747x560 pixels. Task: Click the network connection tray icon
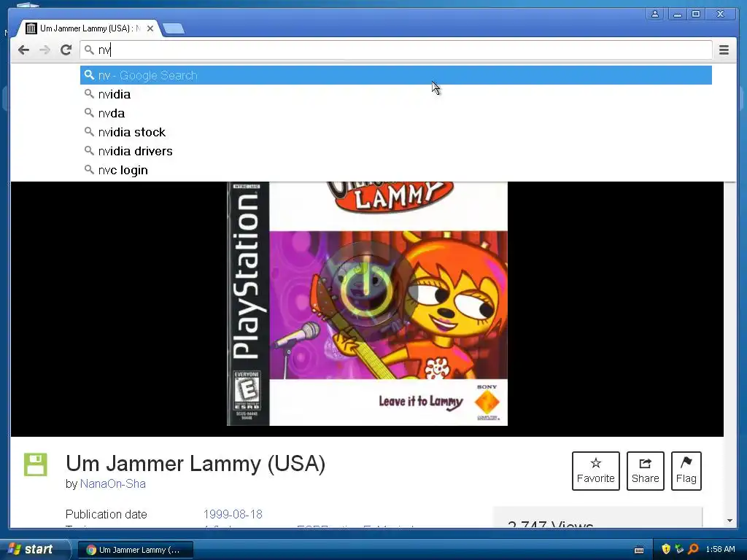679,550
